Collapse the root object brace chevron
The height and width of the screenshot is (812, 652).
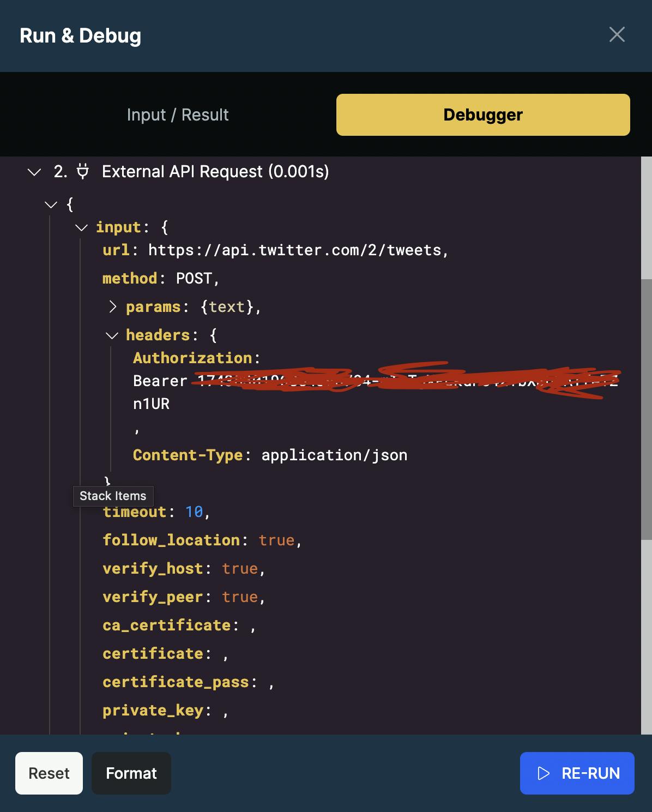pyautogui.click(x=51, y=205)
